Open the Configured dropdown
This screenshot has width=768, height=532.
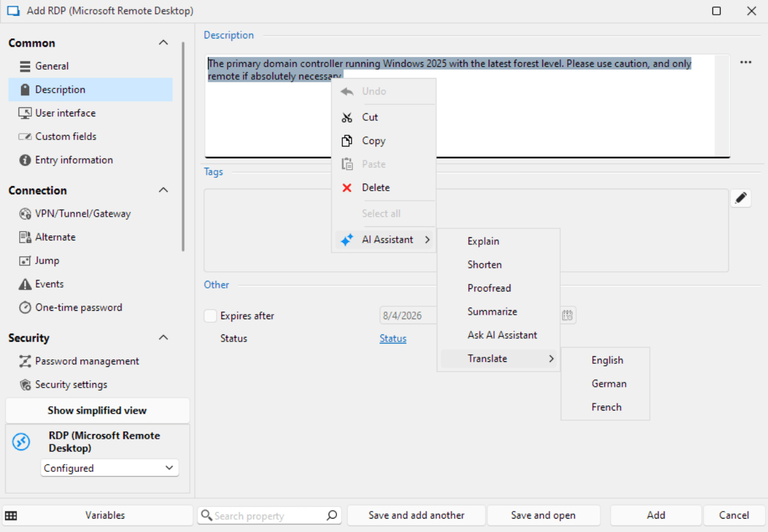109,468
